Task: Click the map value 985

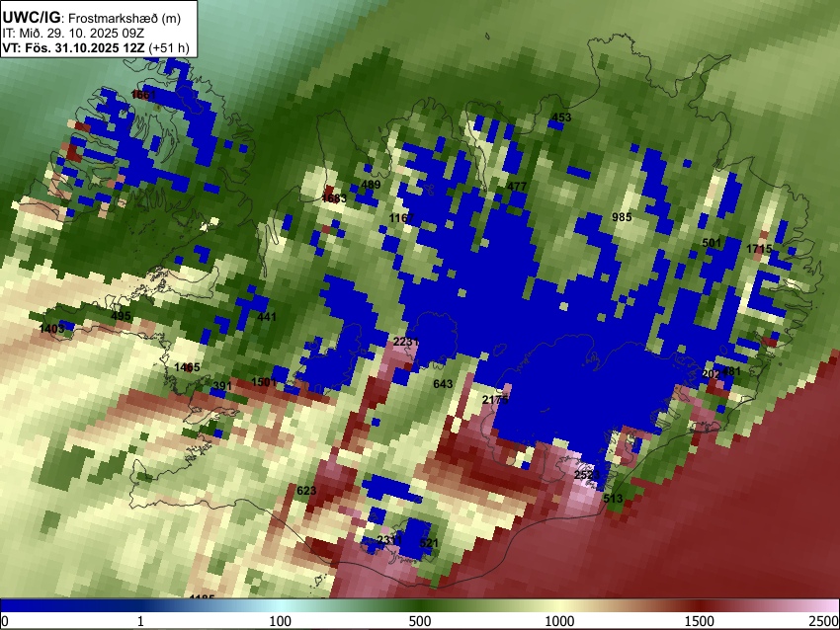Action: pos(622,217)
